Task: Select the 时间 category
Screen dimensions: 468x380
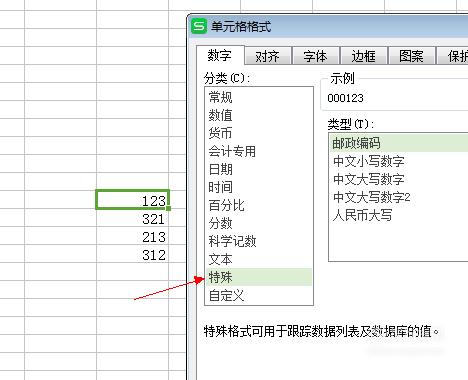Action: click(259, 187)
